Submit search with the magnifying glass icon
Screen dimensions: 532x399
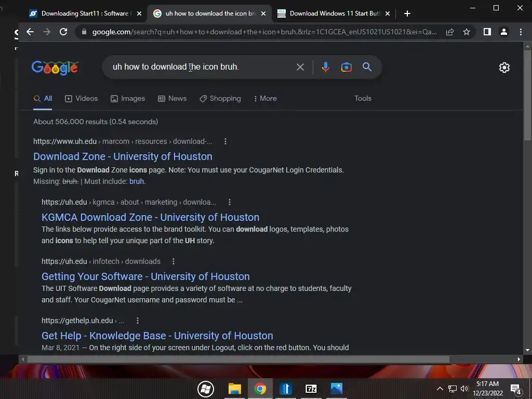pyautogui.click(x=367, y=67)
